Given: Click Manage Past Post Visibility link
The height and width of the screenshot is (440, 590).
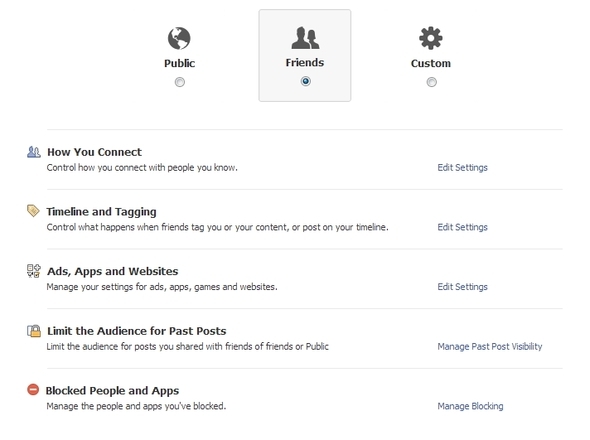Looking at the screenshot, I should pos(490,347).
